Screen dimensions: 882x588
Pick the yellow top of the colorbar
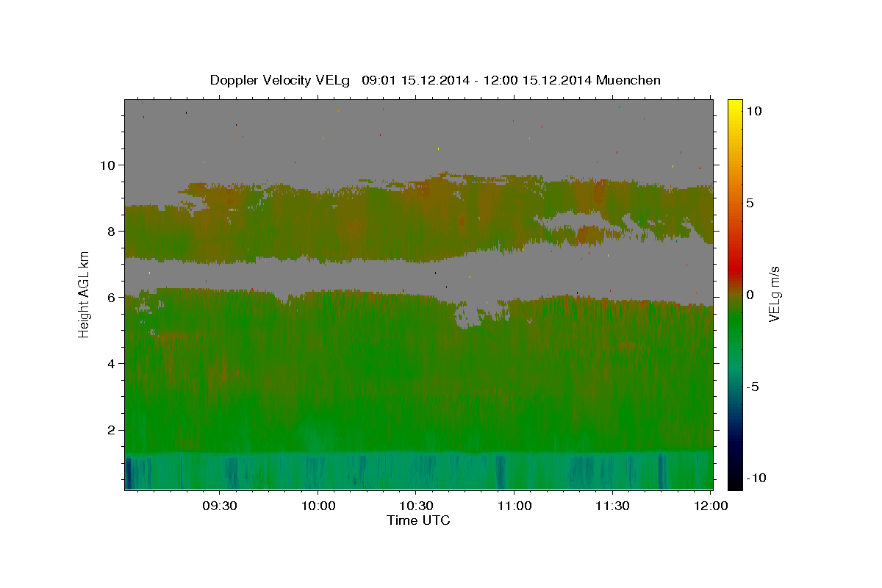tap(734, 105)
